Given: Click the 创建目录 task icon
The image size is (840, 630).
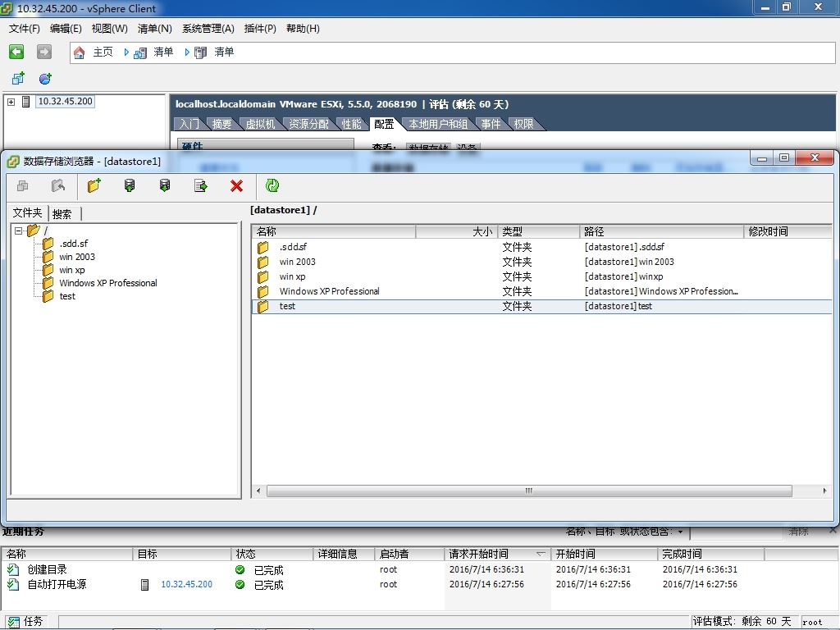Looking at the screenshot, I should point(13,569).
